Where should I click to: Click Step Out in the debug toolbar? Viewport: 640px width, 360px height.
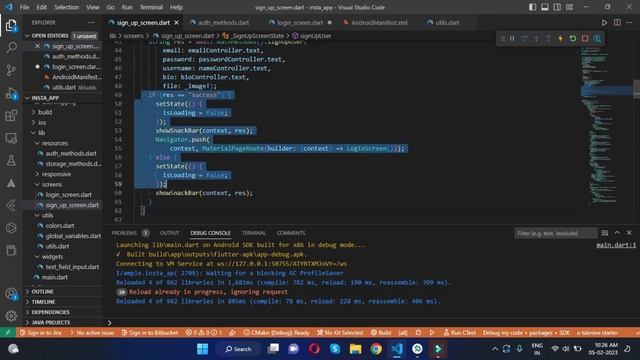549,38
